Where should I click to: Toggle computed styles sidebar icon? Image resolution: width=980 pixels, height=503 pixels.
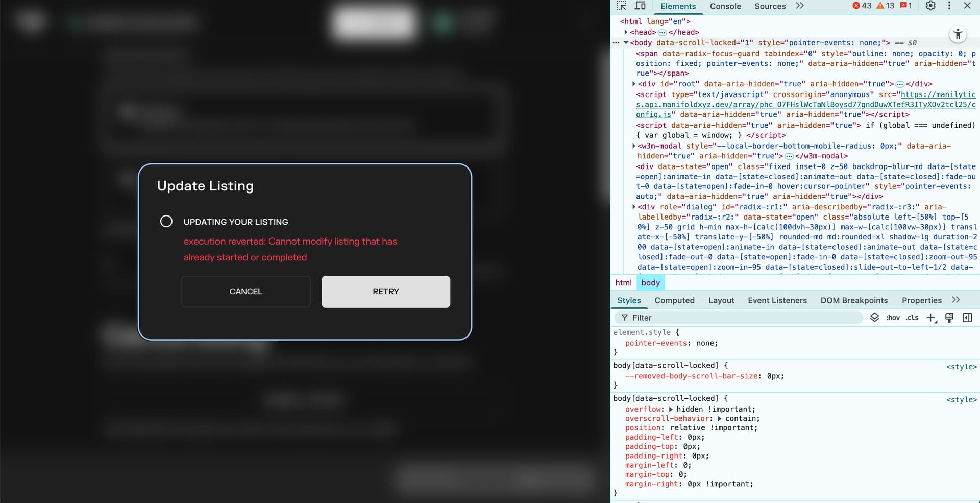(967, 318)
